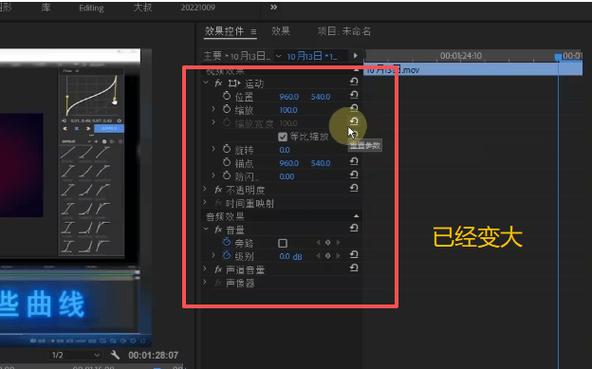592x369 pixels.
Task: Go to previous keyframe on 旁路 row
Action: tap(318, 242)
